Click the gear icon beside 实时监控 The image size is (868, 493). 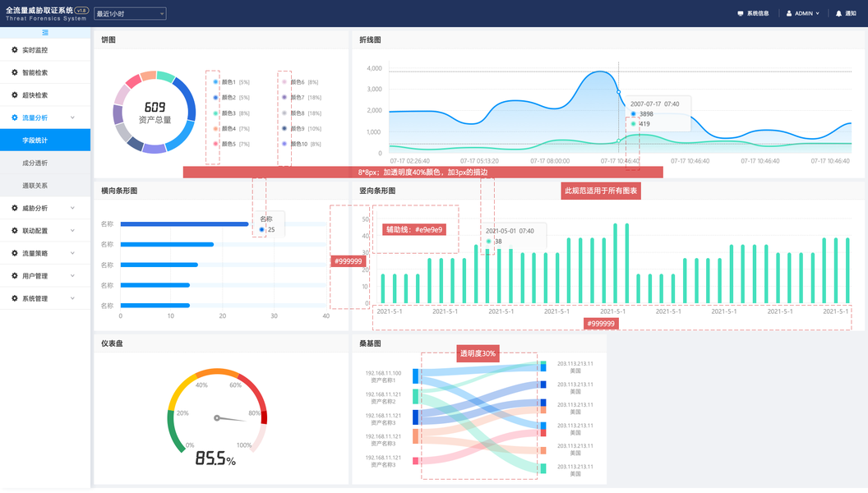(15, 50)
